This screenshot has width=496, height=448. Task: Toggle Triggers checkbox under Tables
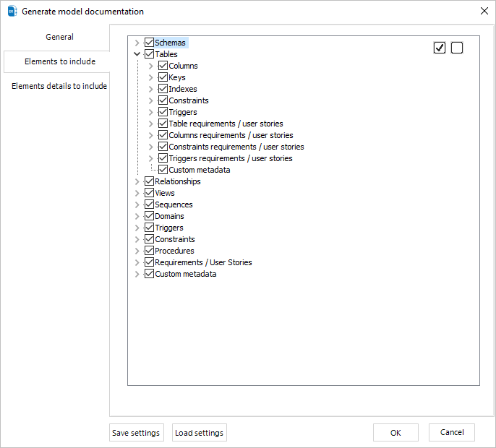(163, 112)
